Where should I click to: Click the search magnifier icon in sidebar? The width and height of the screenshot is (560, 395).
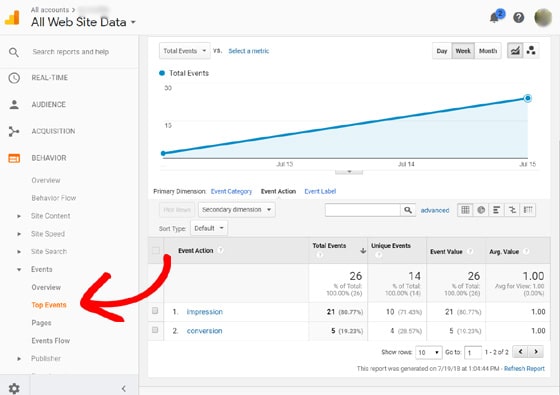pos(14,52)
